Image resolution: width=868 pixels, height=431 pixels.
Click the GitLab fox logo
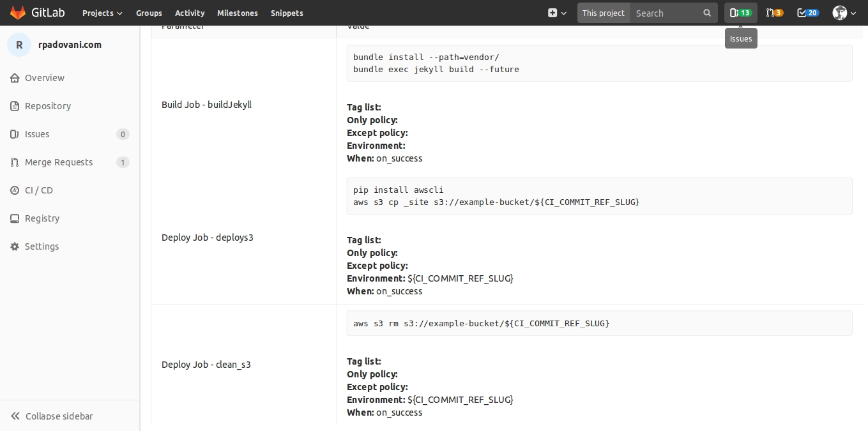tap(18, 13)
